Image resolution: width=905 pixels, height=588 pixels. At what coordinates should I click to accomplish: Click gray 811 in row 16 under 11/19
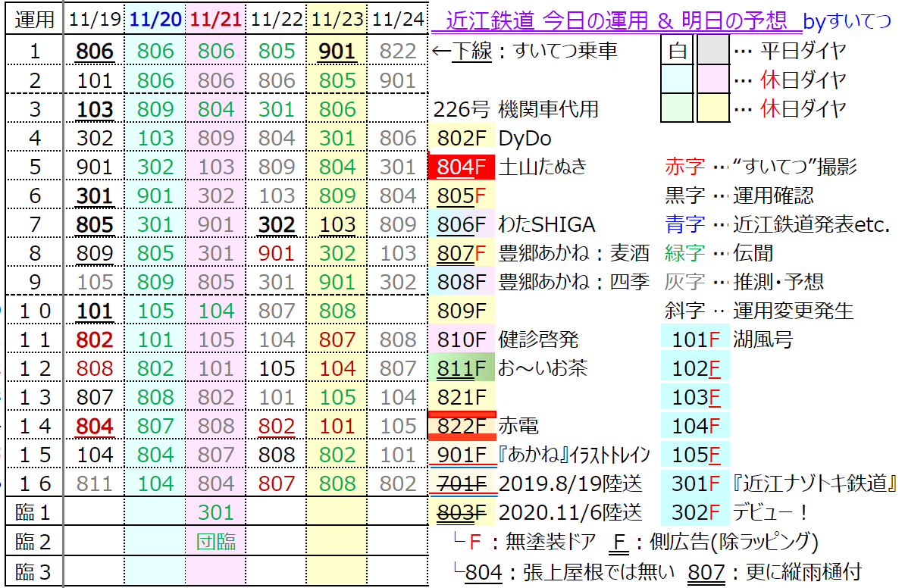(95, 483)
